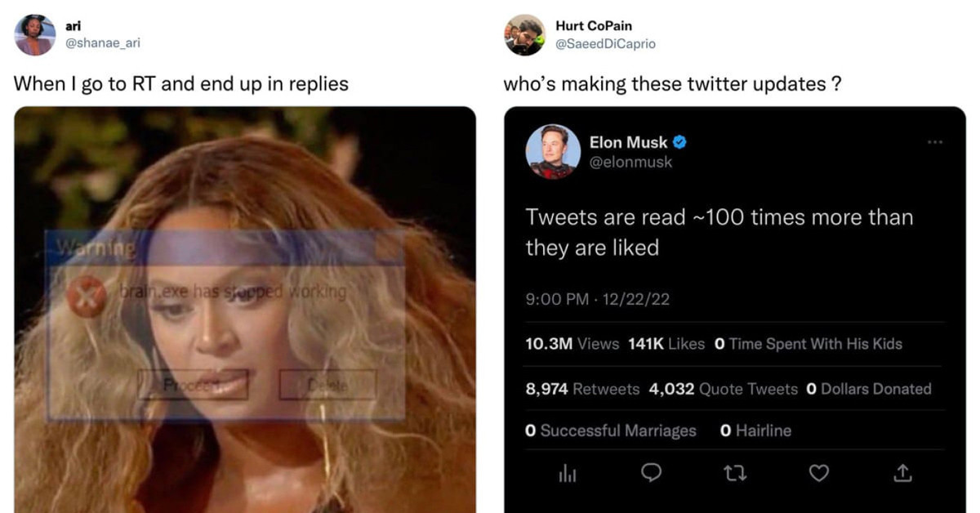Click the retweet arrows icon
Image resolution: width=980 pixels, height=513 pixels.
pos(735,474)
